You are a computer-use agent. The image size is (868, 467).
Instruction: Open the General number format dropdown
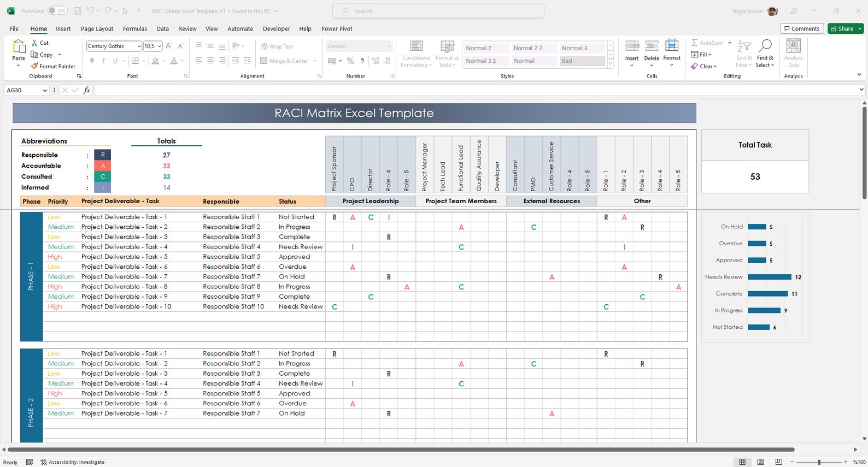(x=389, y=46)
